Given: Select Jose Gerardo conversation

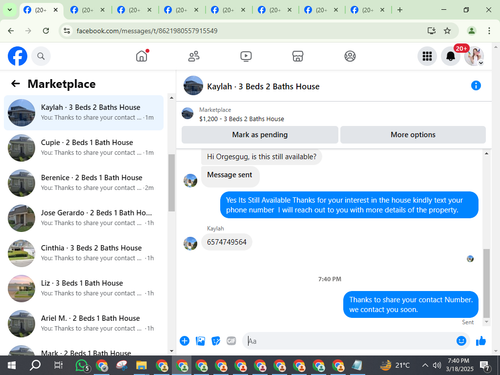Looking at the screenshot, I should 84,218.
